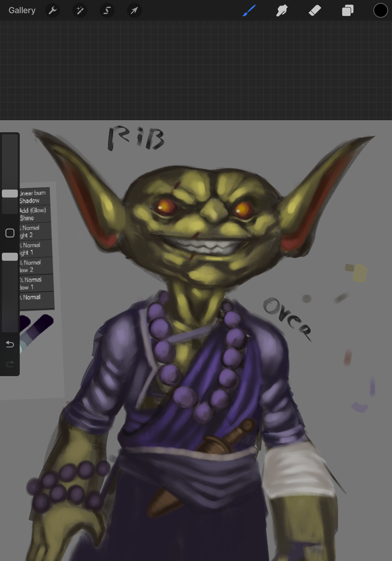Undo the last stroke

(10, 344)
